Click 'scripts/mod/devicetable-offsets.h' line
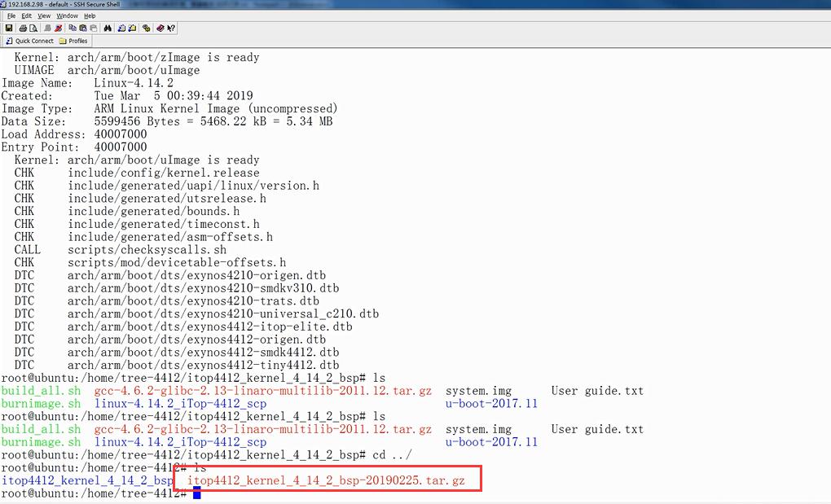831x504 pixels. pyautogui.click(x=177, y=263)
